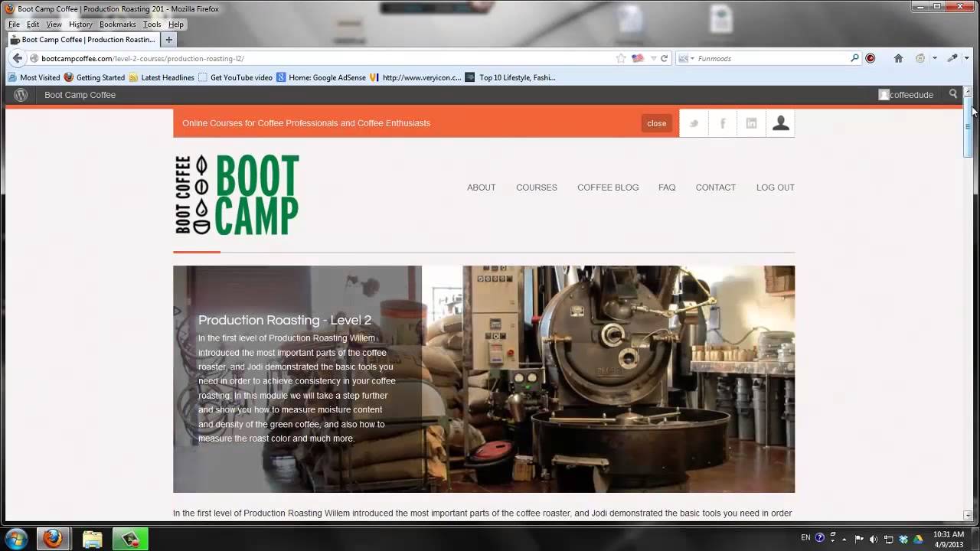The width and height of the screenshot is (980, 551).
Task: Reload the page with the refresh icon
Action: (665, 58)
